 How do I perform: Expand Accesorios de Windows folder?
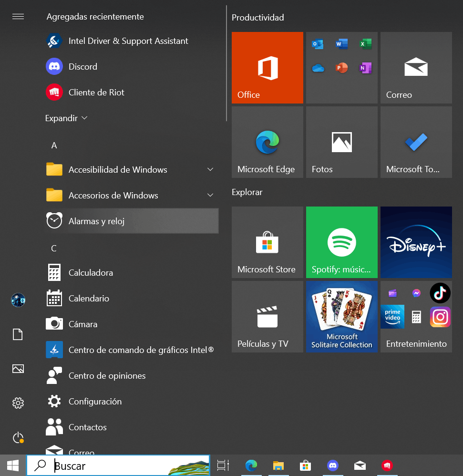coord(132,195)
